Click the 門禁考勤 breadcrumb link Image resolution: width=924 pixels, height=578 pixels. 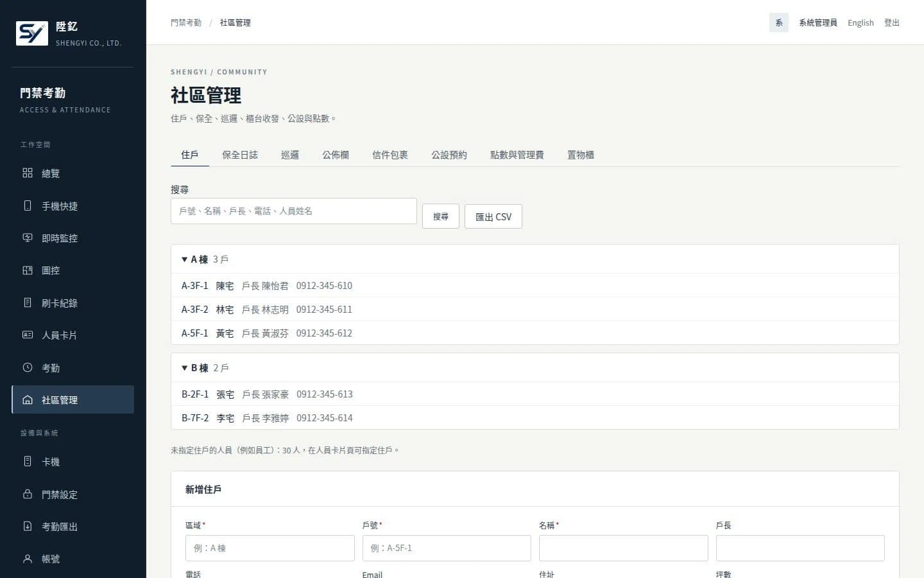click(186, 22)
